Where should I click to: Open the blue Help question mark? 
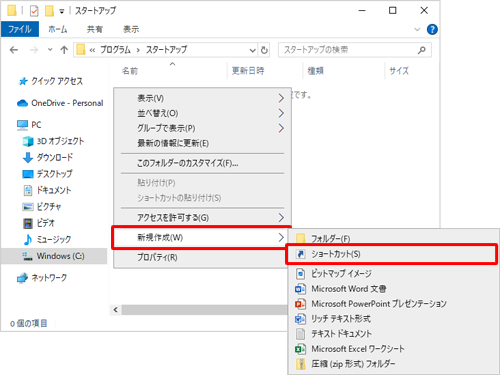coord(432,29)
